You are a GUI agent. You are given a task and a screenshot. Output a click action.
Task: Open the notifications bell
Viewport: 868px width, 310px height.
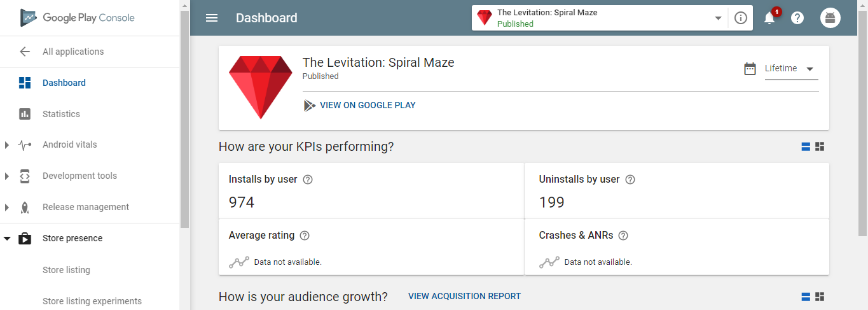(x=769, y=18)
